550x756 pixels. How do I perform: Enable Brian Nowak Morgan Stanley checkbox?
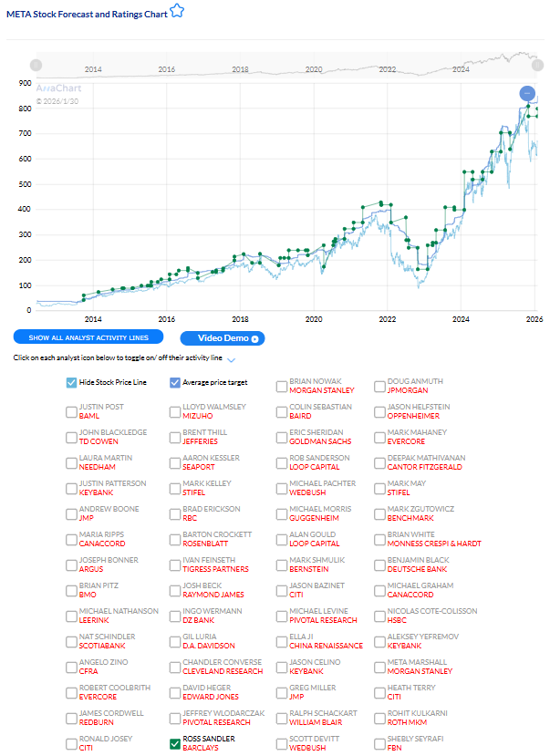(x=282, y=386)
